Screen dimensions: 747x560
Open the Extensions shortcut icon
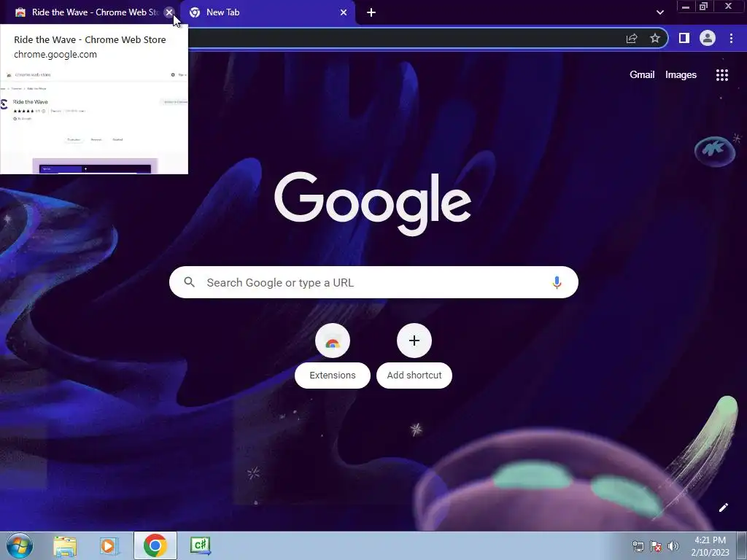(333, 341)
